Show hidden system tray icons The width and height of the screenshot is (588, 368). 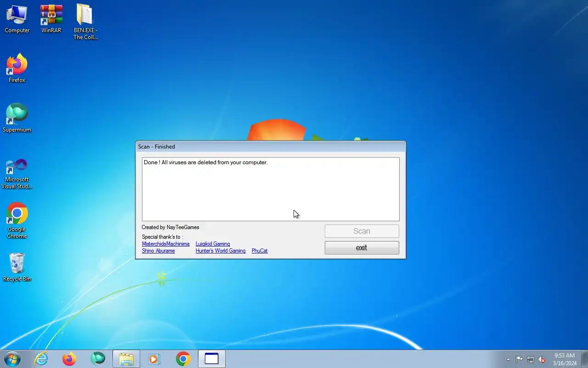pyautogui.click(x=508, y=359)
